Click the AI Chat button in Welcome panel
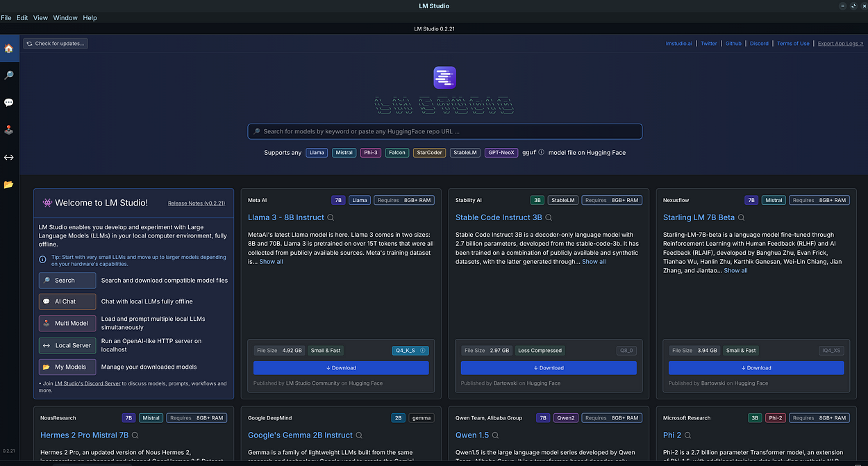This screenshot has height=466, width=868. click(67, 301)
